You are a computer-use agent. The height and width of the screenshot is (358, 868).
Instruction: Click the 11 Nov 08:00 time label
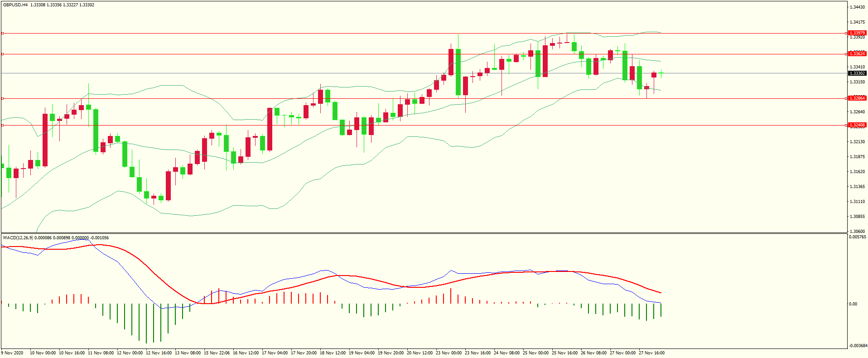point(101,353)
